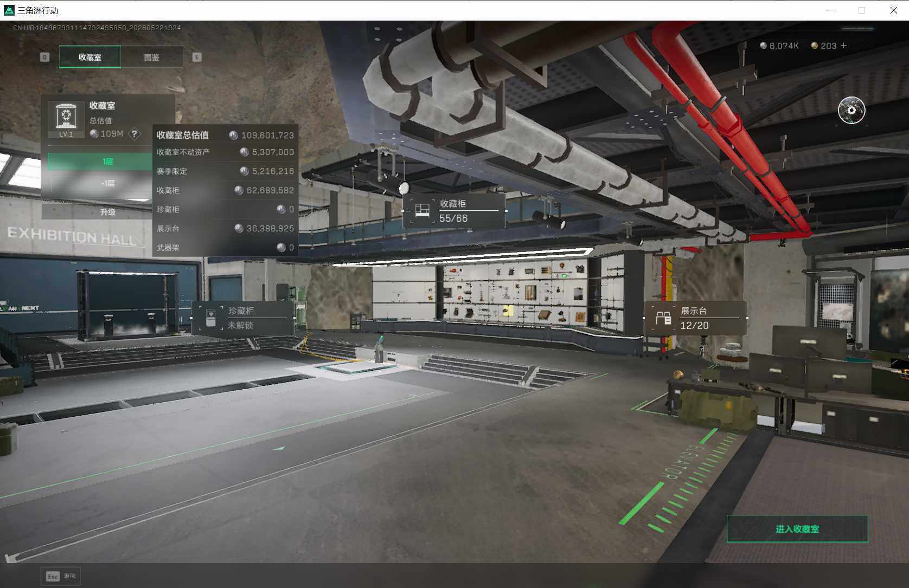Click the coin icon beside 109,601,723
This screenshot has height=588, width=909.
pos(233,135)
